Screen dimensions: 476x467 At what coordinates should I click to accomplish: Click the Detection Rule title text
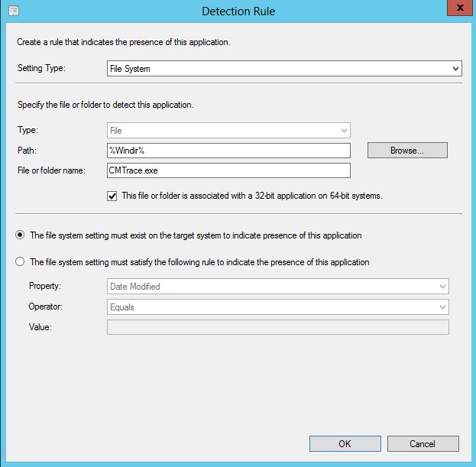pos(238,11)
